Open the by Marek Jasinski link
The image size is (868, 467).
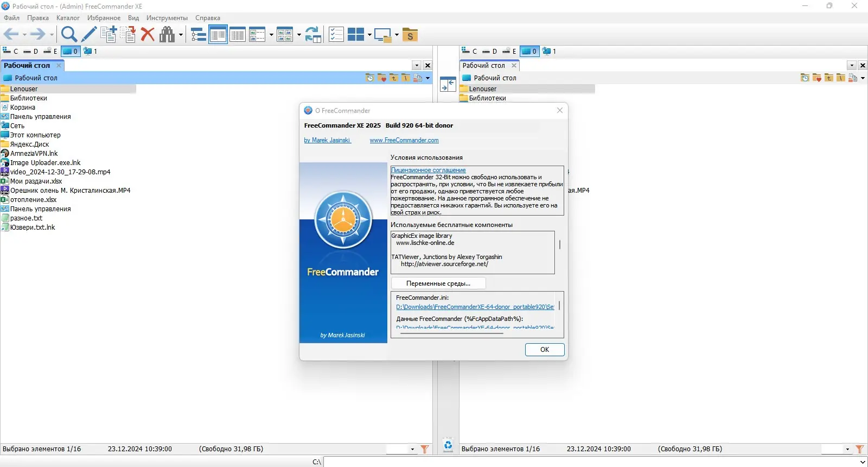tap(327, 140)
